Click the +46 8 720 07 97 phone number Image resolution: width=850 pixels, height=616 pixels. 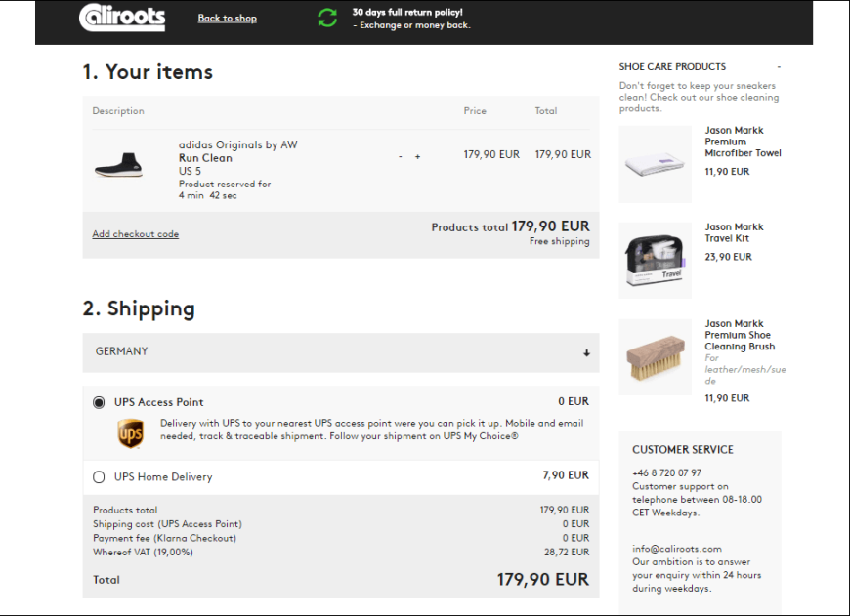click(666, 472)
